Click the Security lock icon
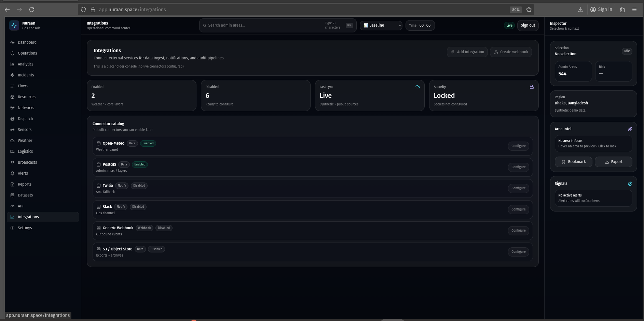 pos(532,87)
